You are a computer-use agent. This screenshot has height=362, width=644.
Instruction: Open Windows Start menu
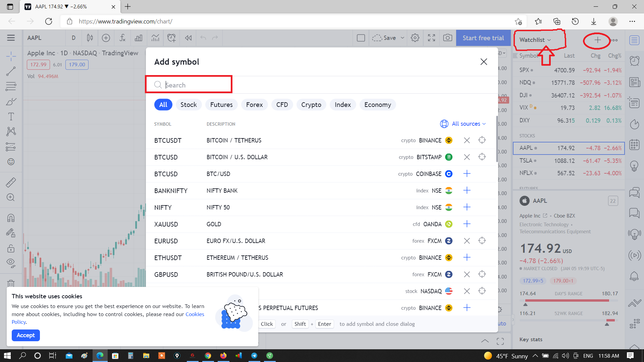[x=7, y=356]
